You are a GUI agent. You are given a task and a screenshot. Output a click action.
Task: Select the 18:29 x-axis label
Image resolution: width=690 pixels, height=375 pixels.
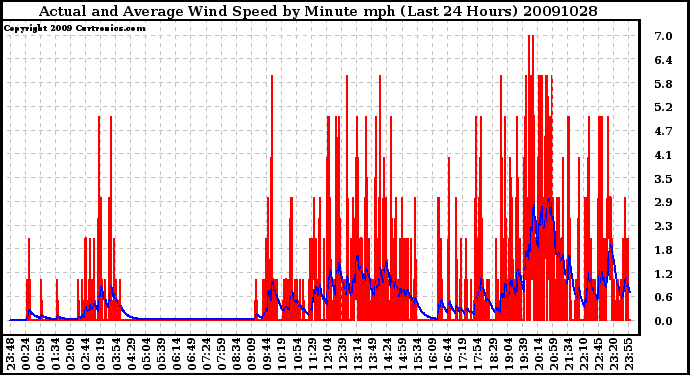coord(492,354)
